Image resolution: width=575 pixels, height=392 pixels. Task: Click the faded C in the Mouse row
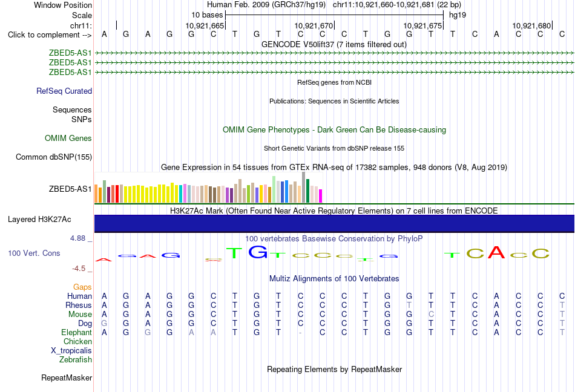pos(431,314)
